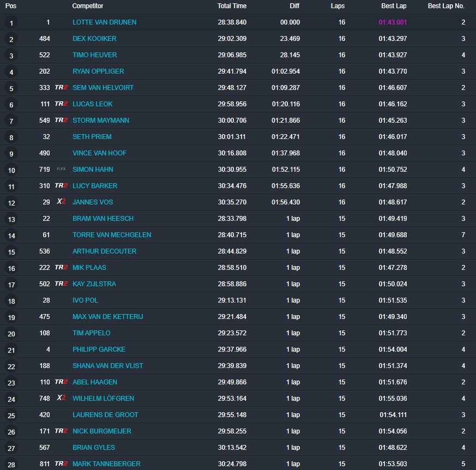Click TR2 icon beside Mark Tanneberger

coord(61,464)
